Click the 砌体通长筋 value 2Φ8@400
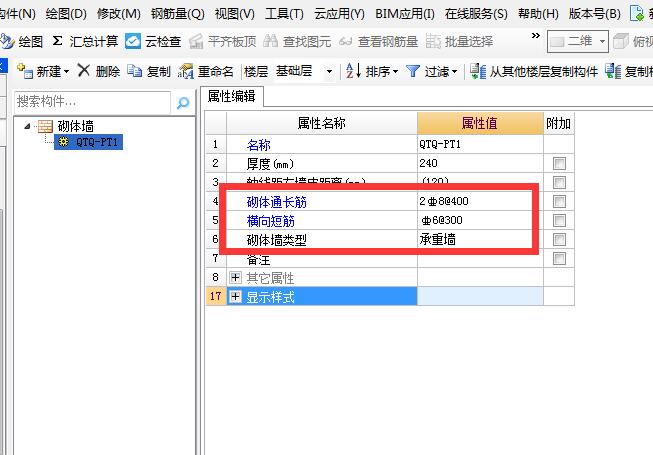The width and height of the screenshot is (653, 455). click(x=480, y=201)
